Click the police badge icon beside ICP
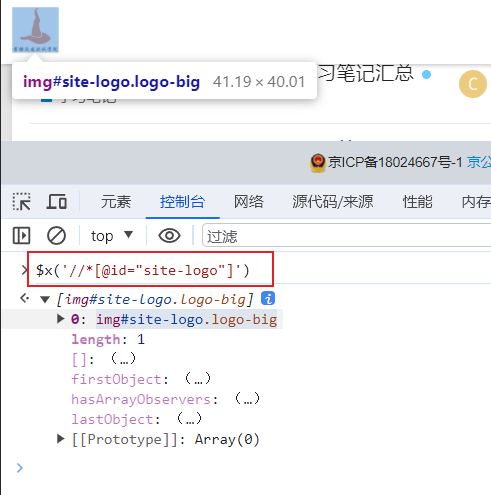Screen dimensions: 491x495 coord(318,163)
